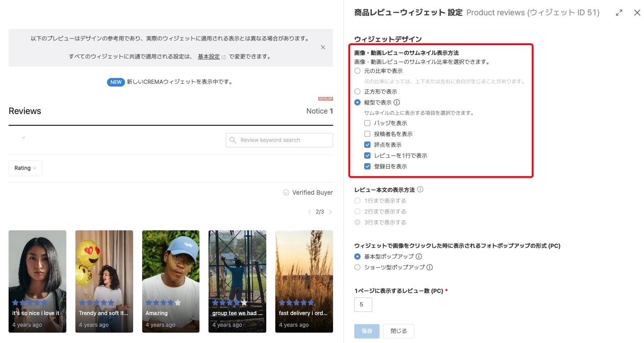This screenshot has width=644, height=343.
Task: Select 元の比率で表示 radio option
Action: point(357,71)
